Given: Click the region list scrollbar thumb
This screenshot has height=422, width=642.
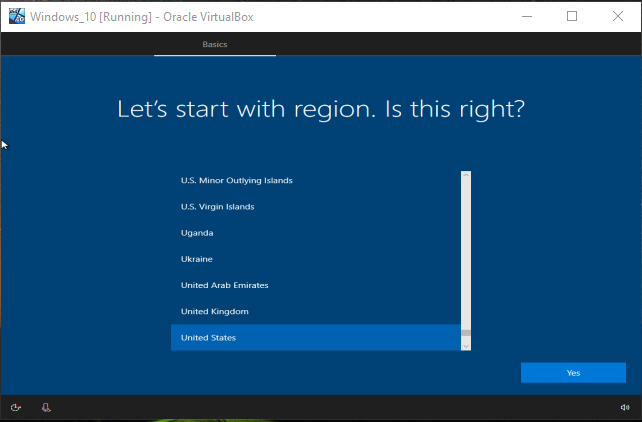Looking at the screenshot, I should pyautogui.click(x=466, y=333).
